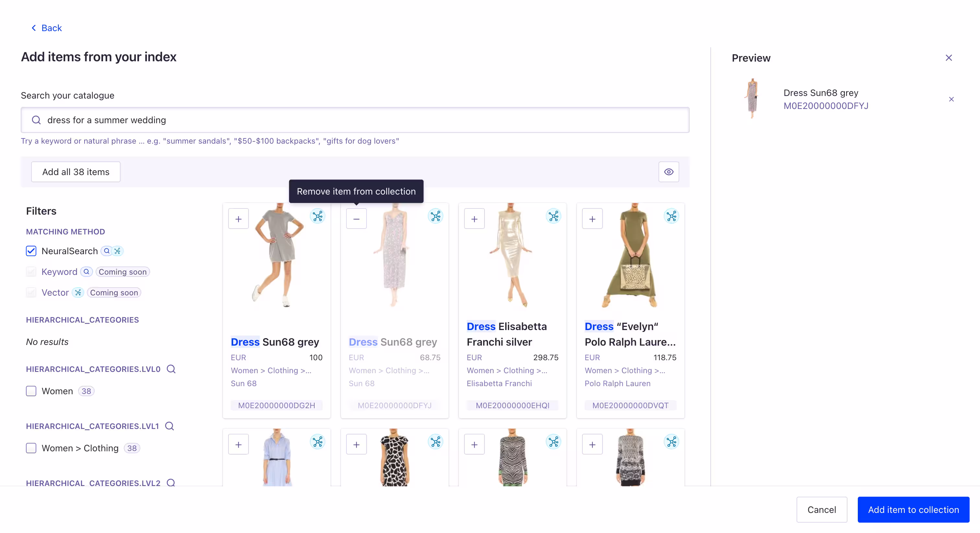980x533 pixels.
Task: Click Coming soon badge next to Vector
Action: tap(114, 292)
